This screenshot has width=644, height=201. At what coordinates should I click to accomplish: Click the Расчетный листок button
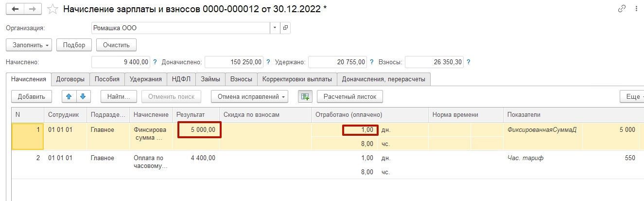click(x=350, y=97)
